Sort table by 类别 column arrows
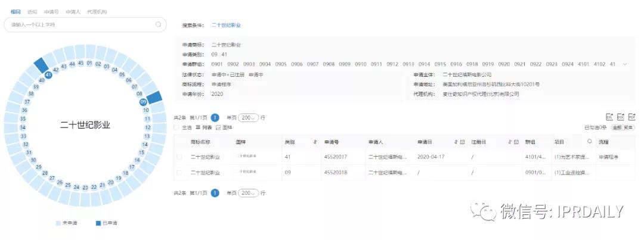The width and height of the screenshot is (644, 240). click(x=315, y=142)
